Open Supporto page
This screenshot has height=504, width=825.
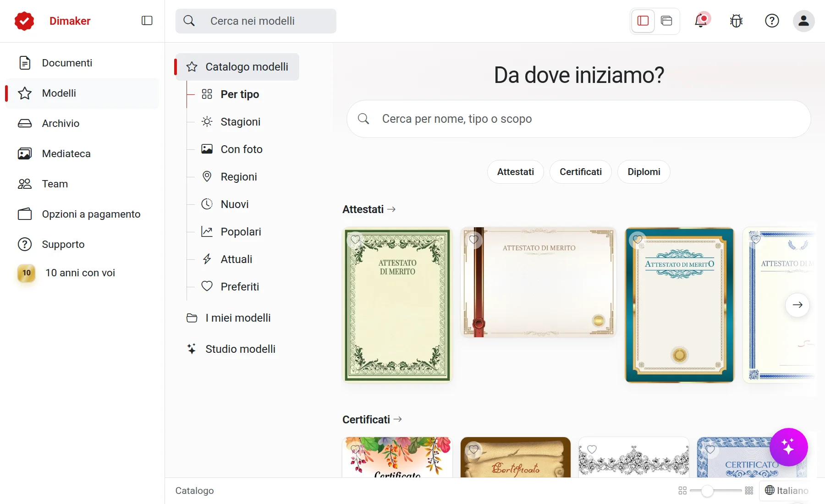click(x=82, y=244)
